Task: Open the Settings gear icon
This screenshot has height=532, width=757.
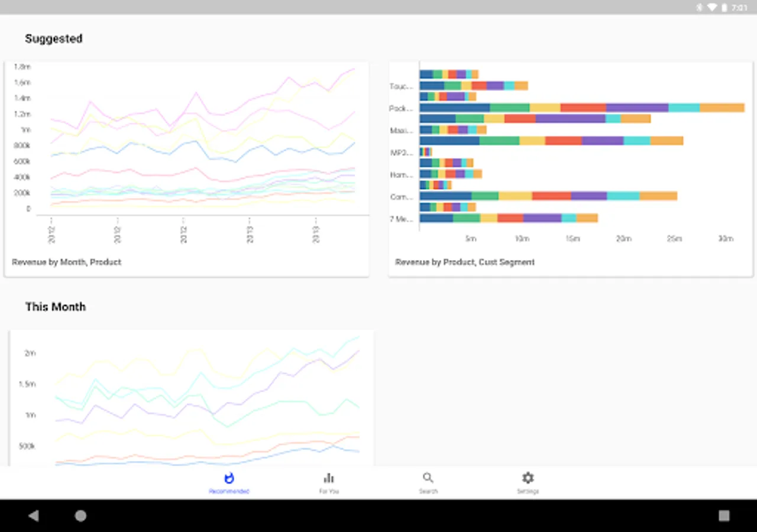Action: pos(528,478)
